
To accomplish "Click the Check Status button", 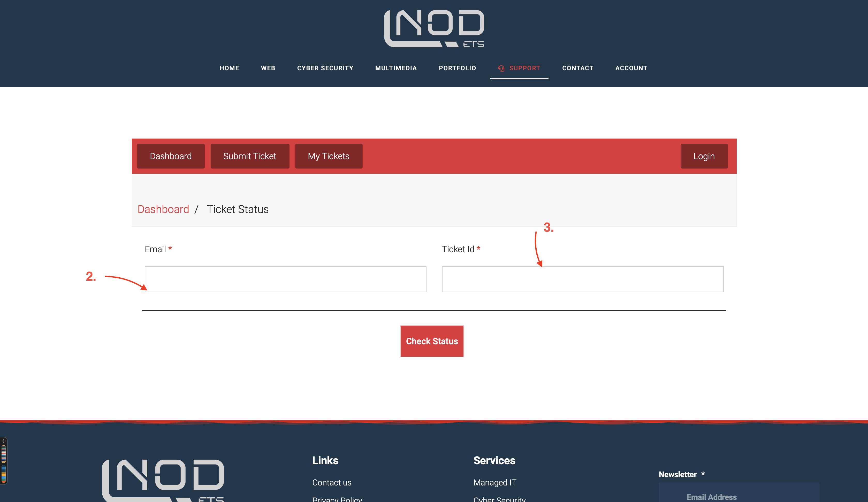I will point(432,341).
